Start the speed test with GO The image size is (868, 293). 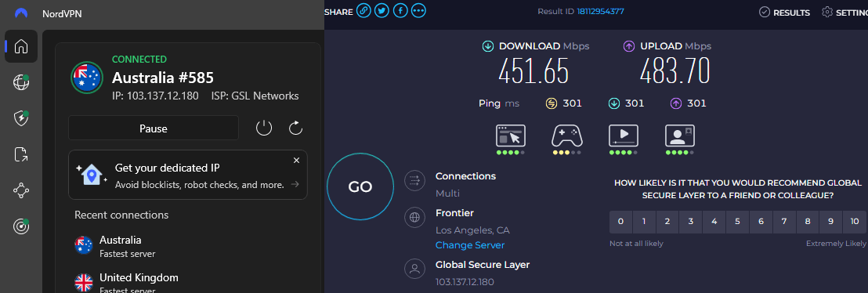coord(360,186)
